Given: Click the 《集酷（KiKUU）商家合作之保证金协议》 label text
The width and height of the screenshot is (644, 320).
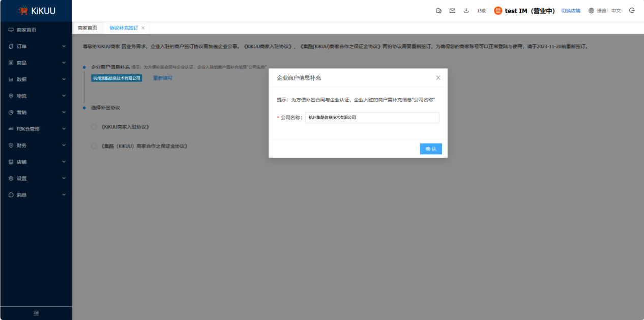Looking at the screenshot, I should (x=145, y=146).
